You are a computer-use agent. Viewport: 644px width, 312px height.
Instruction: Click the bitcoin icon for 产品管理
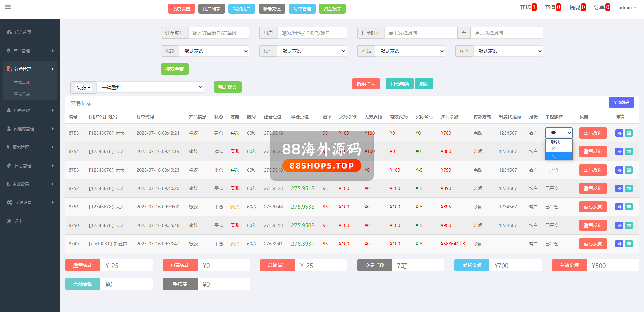[x=9, y=51]
